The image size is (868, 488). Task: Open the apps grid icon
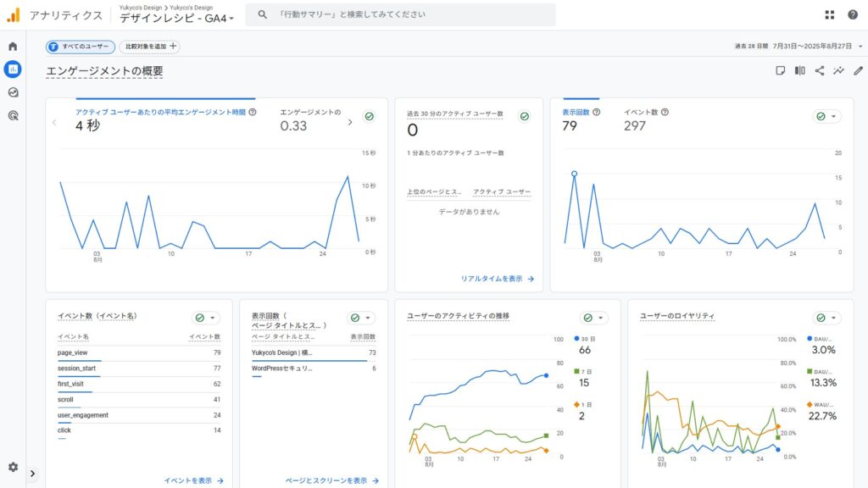pyautogui.click(x=829, y=15)
